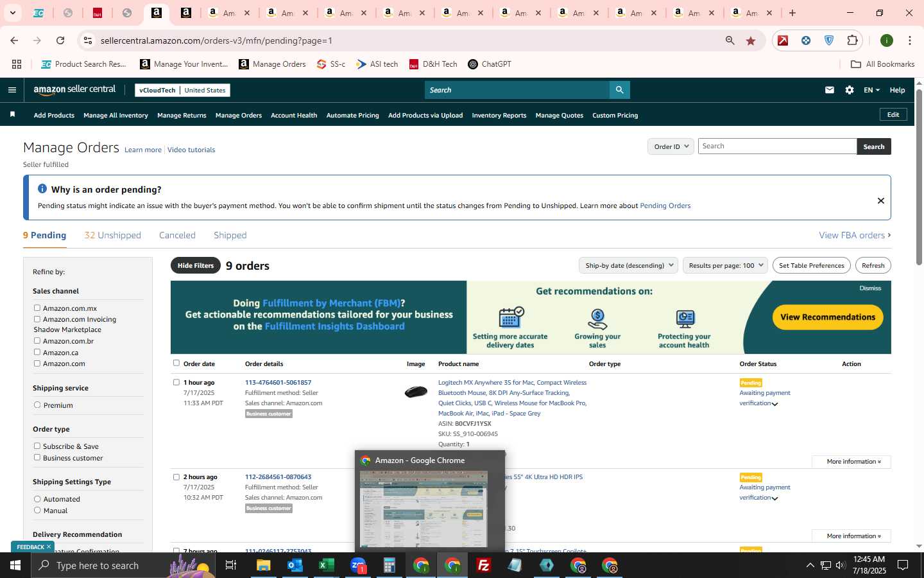Open the bookmarks apps grid icon
The width and height of the screenshot is (924, 578).
tap(17, 64)
